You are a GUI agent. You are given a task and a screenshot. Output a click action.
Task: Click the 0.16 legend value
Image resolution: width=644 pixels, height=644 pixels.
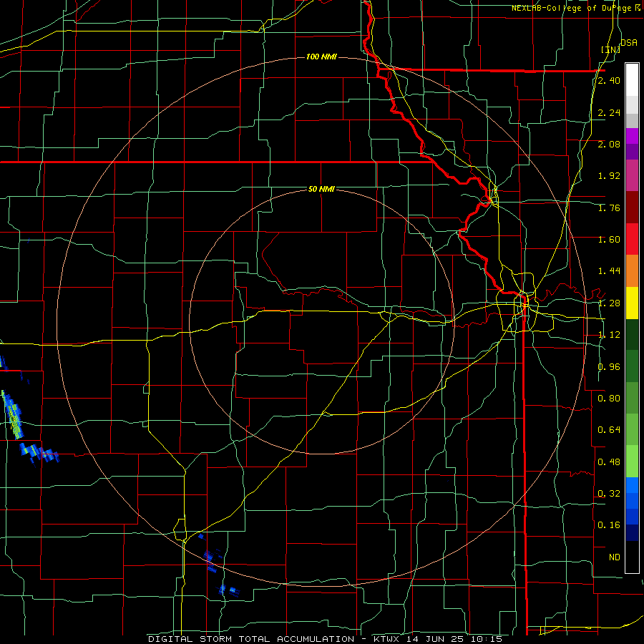609,525
